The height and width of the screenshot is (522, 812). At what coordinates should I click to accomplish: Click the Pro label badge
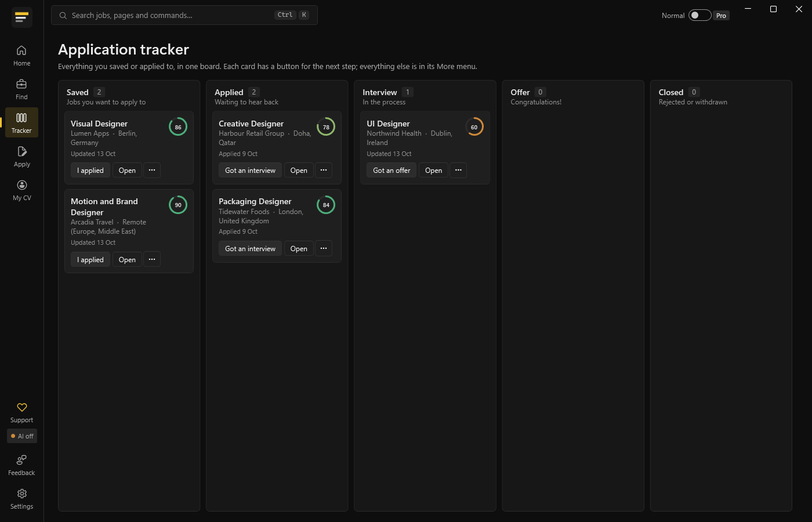(721, 16)
